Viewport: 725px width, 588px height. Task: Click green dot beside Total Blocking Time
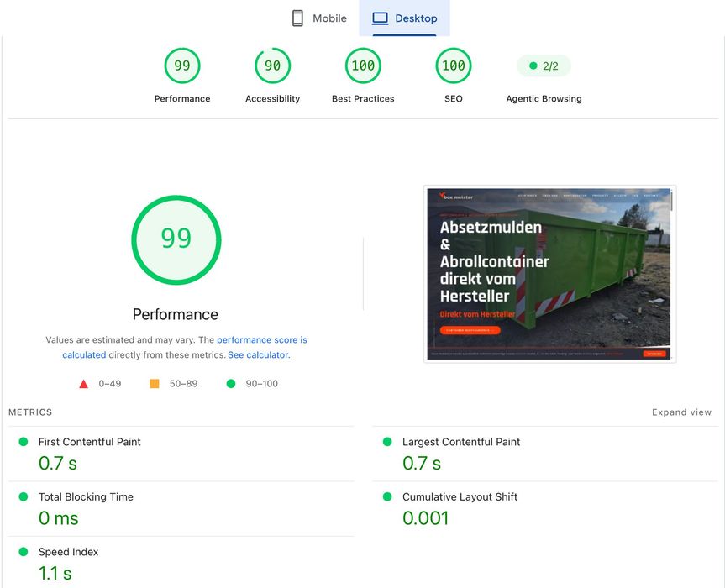24,496
